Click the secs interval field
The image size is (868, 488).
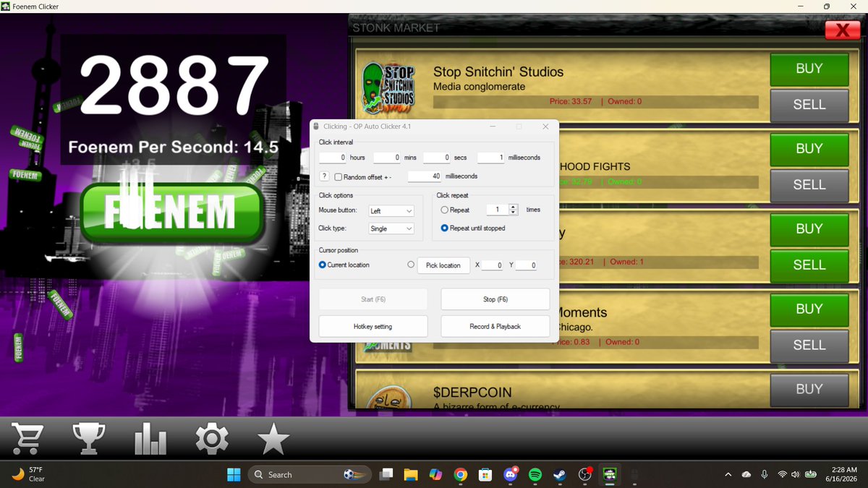click(x=437, y=157)
